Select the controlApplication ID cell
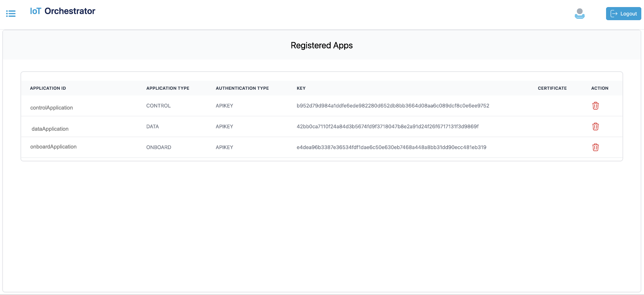 51,108
